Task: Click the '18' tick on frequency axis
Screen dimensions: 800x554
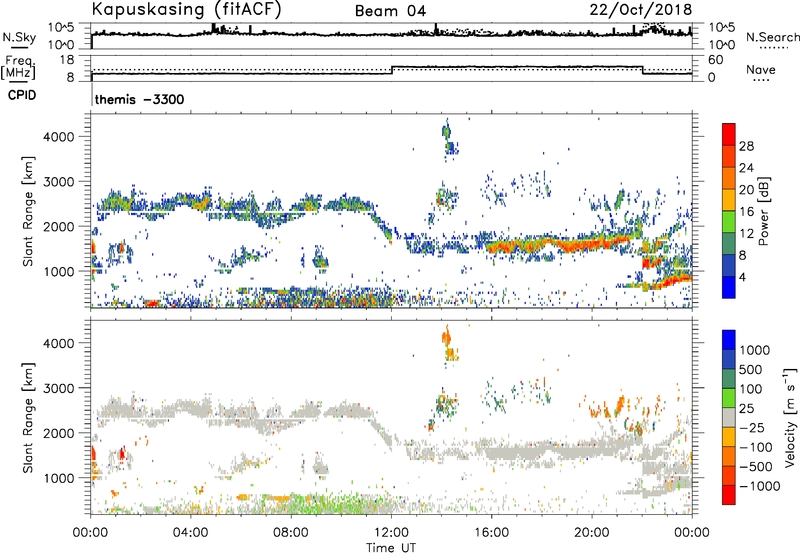Action: click(67, 60)
